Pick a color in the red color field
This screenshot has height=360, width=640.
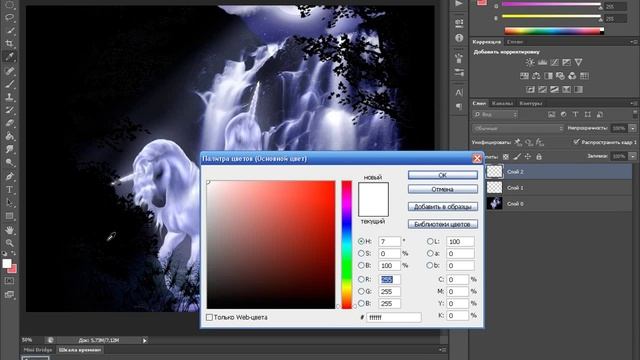point(271,244)
